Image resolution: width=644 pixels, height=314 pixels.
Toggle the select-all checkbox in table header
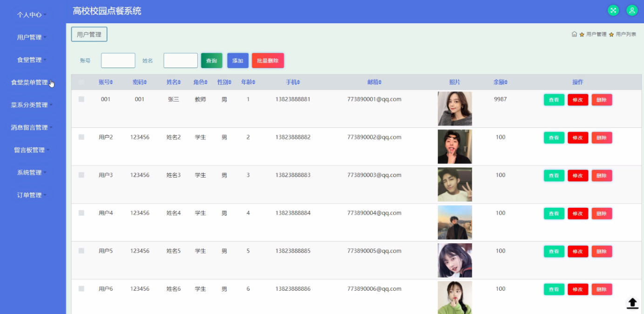click(x=81, y=82)
